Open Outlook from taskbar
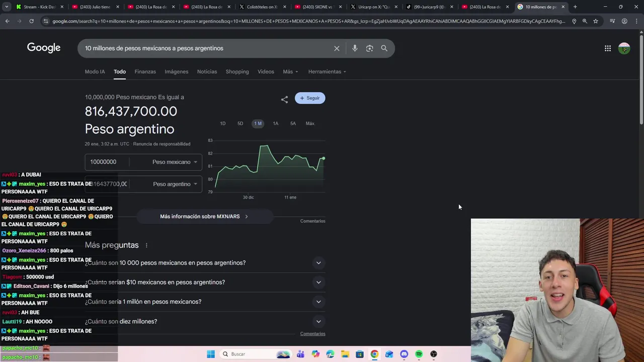This screenshot has height=362, width=644. [389, 354]
